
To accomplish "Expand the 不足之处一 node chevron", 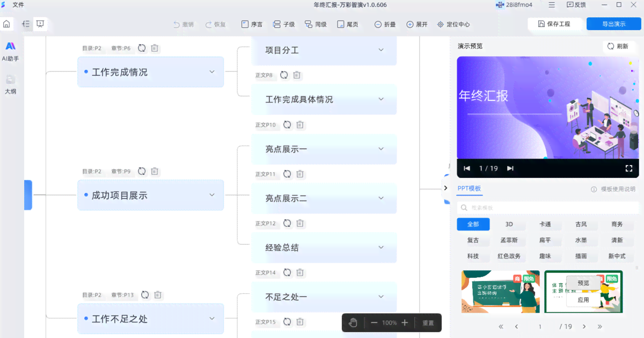I will tap(381, 296).
